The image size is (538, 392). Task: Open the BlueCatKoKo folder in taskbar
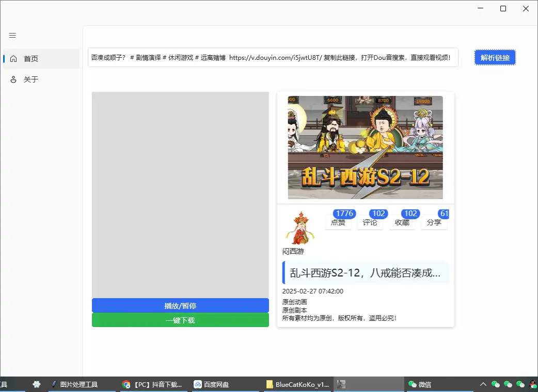[x=297, y=384]
